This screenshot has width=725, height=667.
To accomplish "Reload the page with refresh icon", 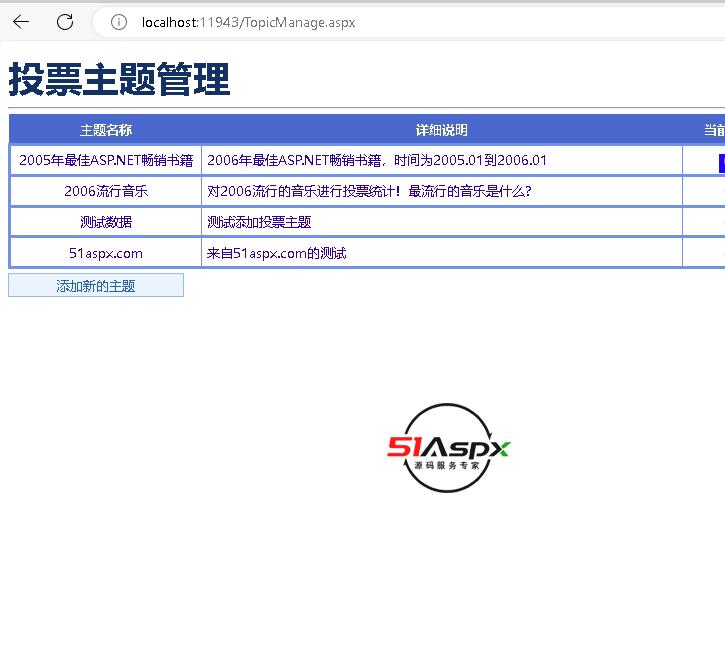I will [65, 22].
